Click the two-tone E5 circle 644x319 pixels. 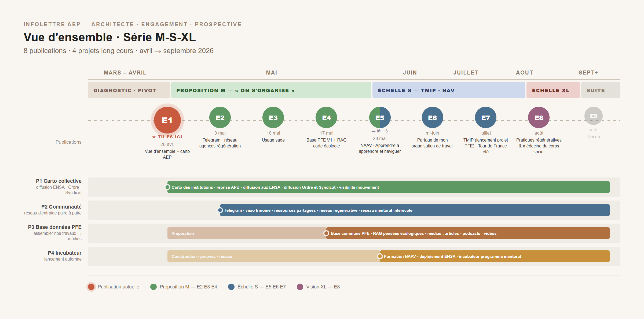click(380, 117)
